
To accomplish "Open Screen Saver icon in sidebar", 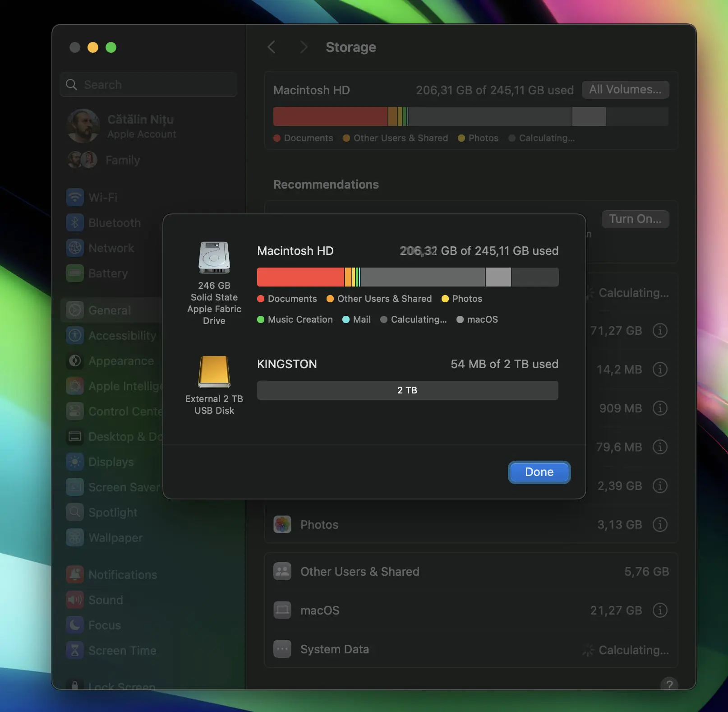I will pyautogui.click(x=75, y=487).
